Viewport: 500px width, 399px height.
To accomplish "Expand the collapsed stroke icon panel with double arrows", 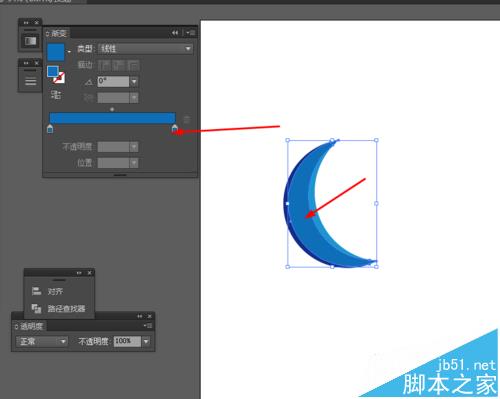I will (x=26, y=63).
